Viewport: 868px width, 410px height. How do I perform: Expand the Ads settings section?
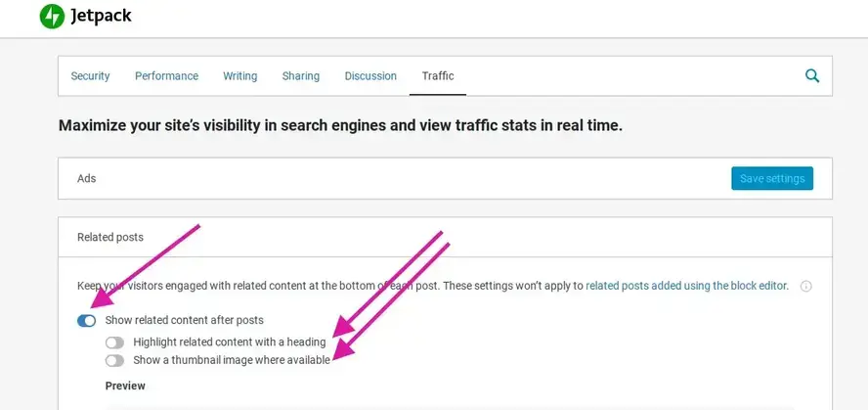pos(87,179)
